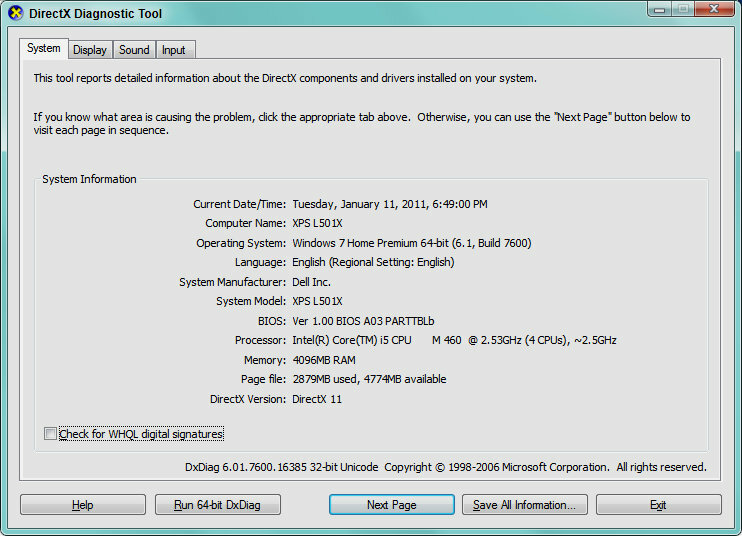Click the 'Operating System:' label
The image size is (742, 536).
[x=241, y=243]
